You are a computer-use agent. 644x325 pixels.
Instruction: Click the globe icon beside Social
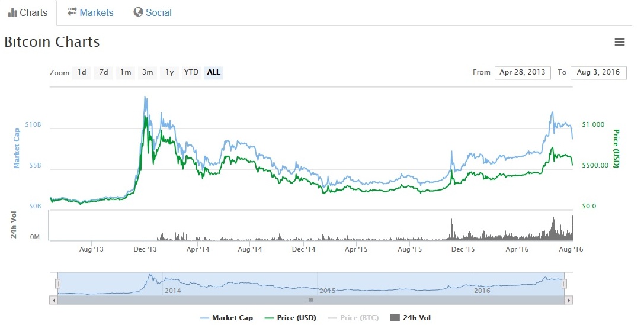point(138,12)
